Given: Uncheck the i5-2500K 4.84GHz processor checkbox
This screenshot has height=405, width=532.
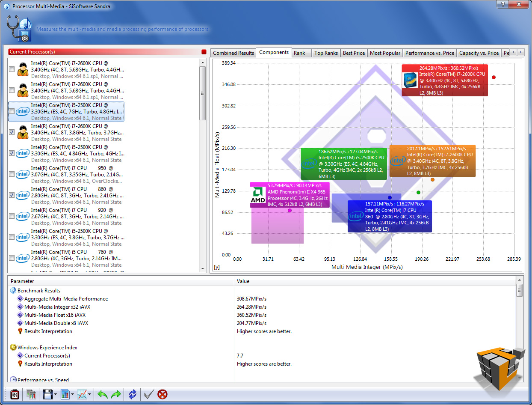Looking at the screenshot, I should [12, 153].
